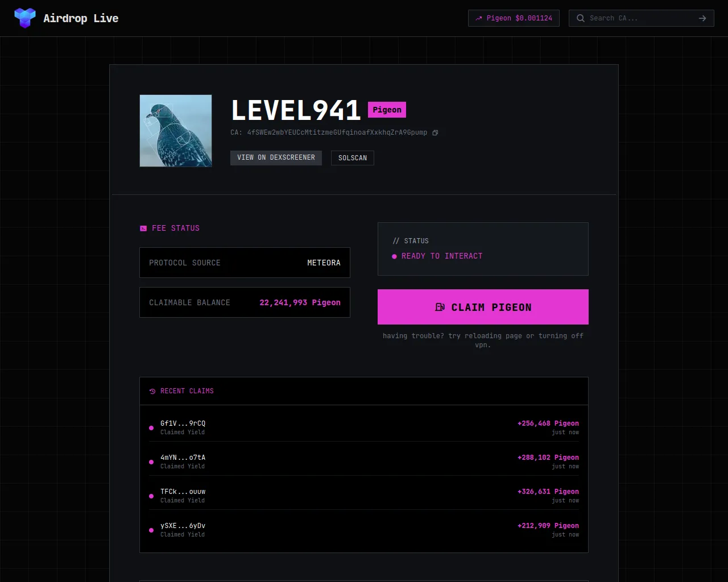Copy the contract address using copy icon
728x582 pixels.
click(435, 133)
